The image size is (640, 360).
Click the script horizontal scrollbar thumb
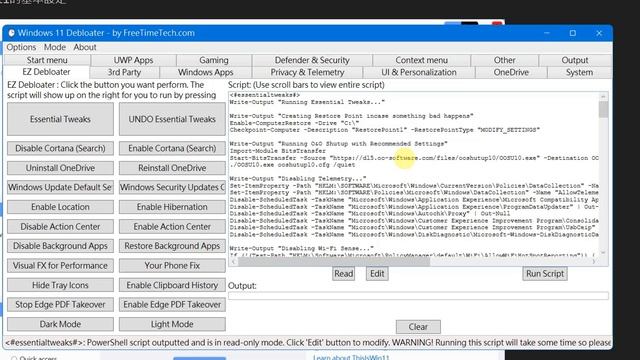(334, 262)
